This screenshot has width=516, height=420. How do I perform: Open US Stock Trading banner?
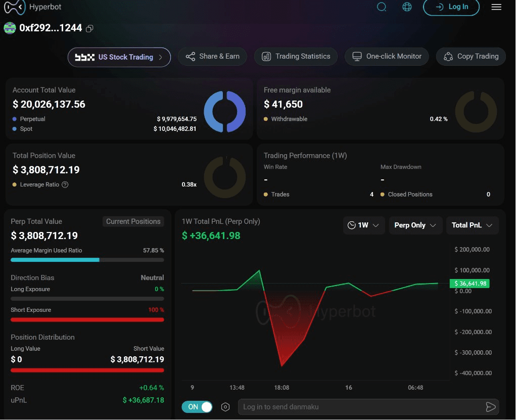[x=119, y=57]
